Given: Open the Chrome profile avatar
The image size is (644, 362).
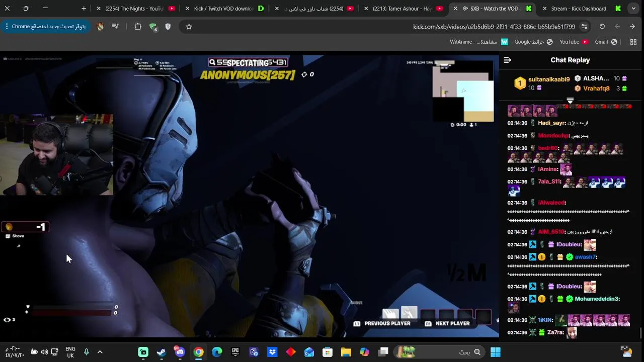Looking at the screenshot, I should click(100, 27).
